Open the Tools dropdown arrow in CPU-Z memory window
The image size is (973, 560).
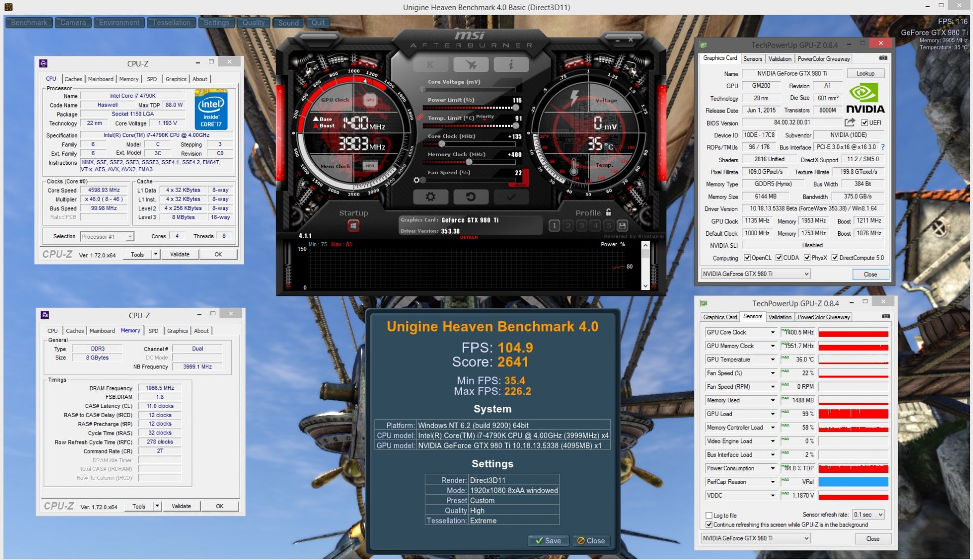[157, 506]
